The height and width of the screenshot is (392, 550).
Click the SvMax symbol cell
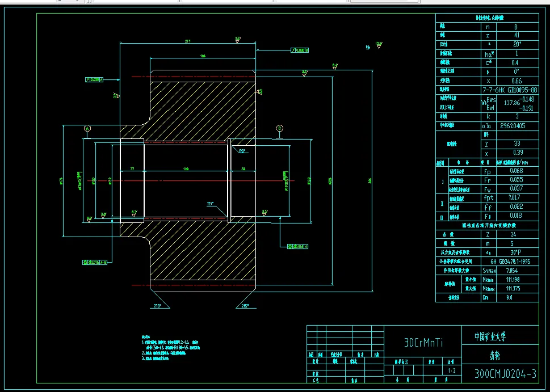(489, 271)
